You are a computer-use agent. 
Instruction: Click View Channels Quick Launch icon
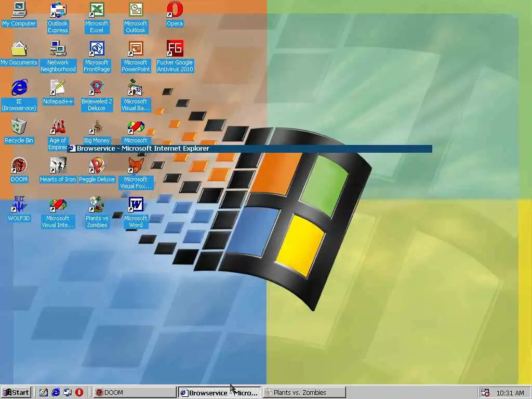tap(68, 393)
